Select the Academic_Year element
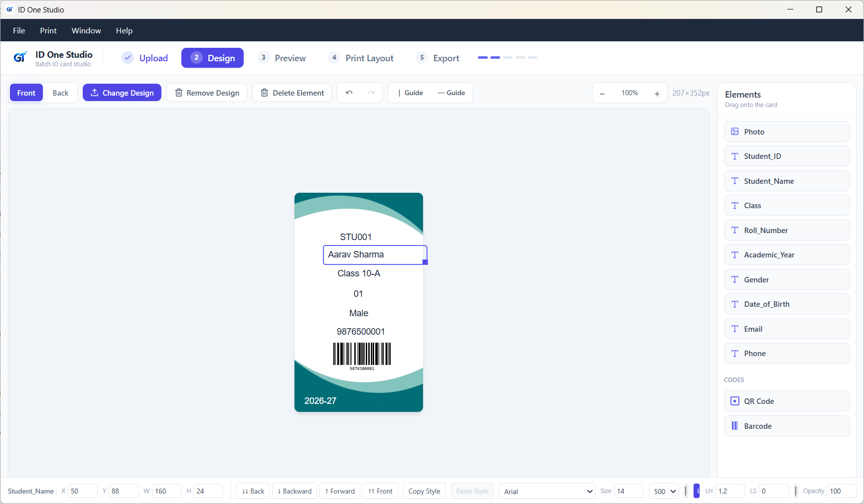The height and width of the screenshot is (504, 864). click(787, 254)
